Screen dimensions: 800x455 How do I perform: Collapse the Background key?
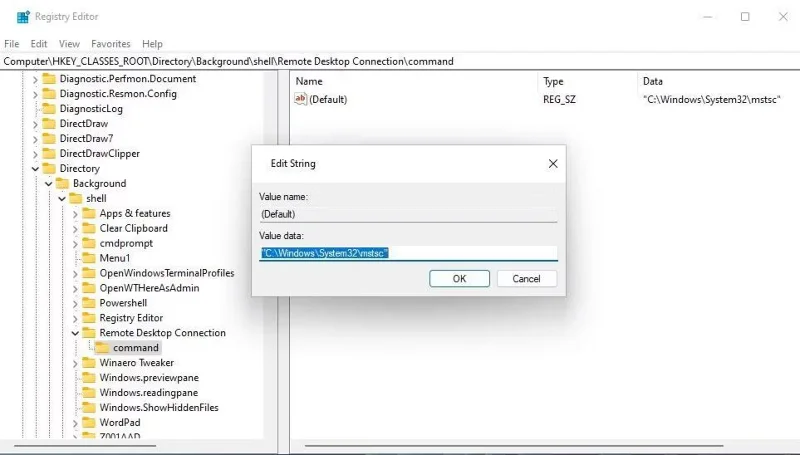coord(48,184)
